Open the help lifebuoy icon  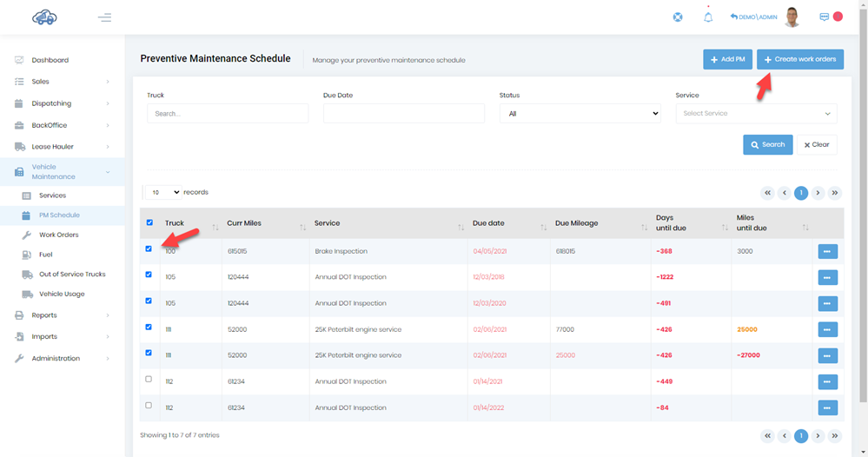tap(678, 17)
